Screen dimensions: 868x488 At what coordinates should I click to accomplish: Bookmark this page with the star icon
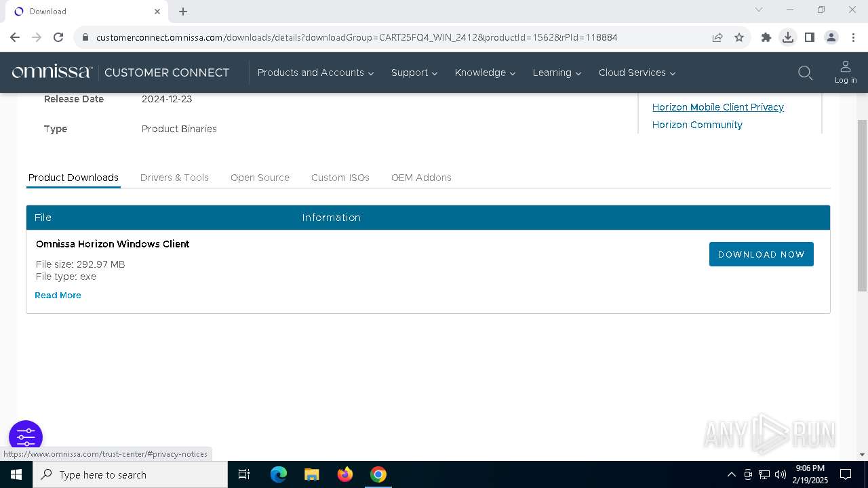tap(739, 37)
